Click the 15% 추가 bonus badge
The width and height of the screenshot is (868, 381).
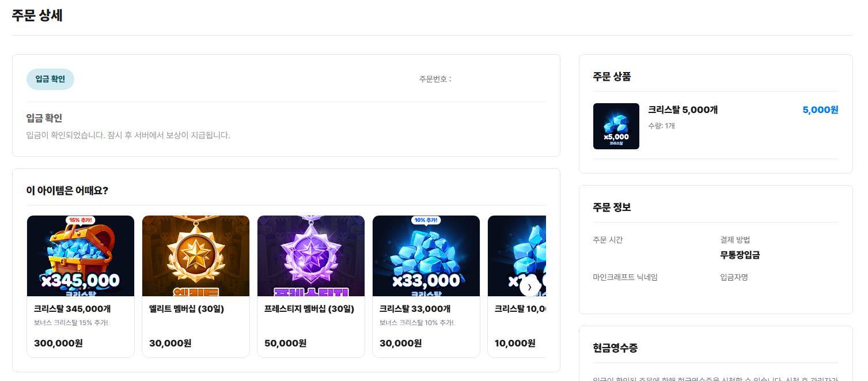pos(81,220)
